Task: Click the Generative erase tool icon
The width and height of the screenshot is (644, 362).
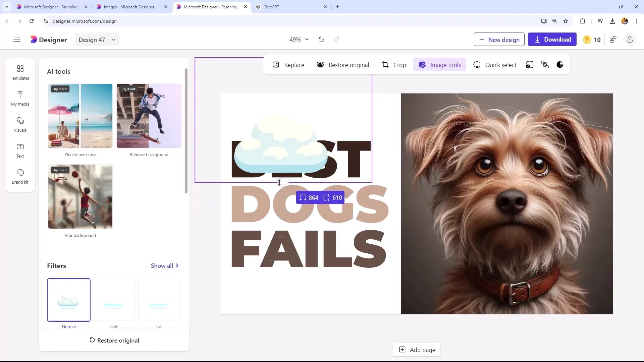Action: pos(80,116)
